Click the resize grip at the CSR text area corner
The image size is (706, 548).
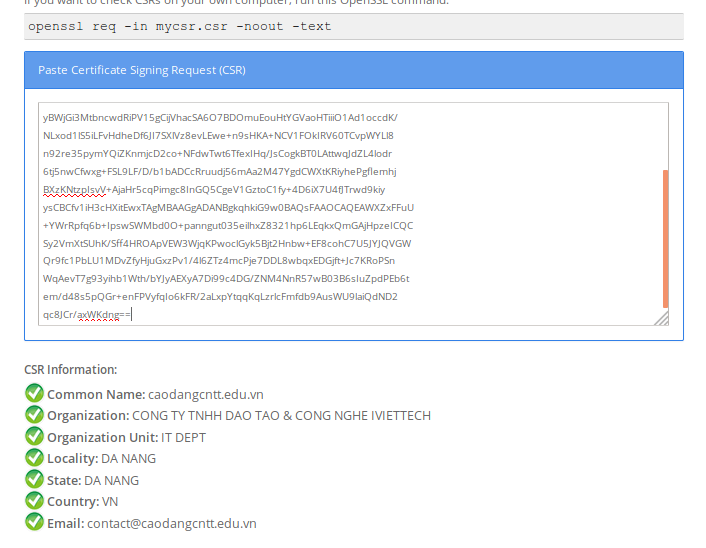[662, 318]
